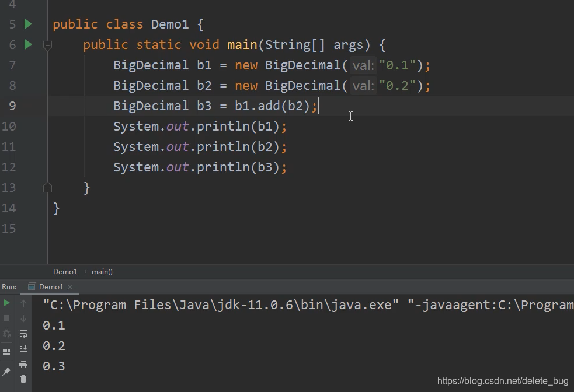Click the Run: panel label
The image size is (574, 392).
9,287
